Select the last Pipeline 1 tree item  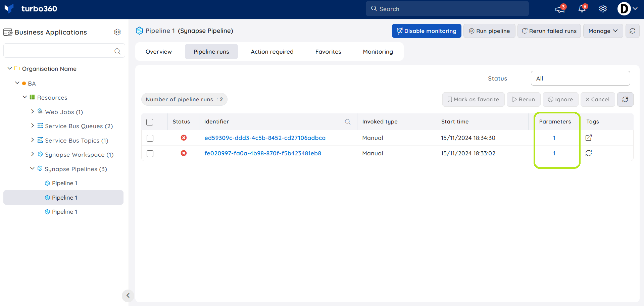(x=64, y=212)
